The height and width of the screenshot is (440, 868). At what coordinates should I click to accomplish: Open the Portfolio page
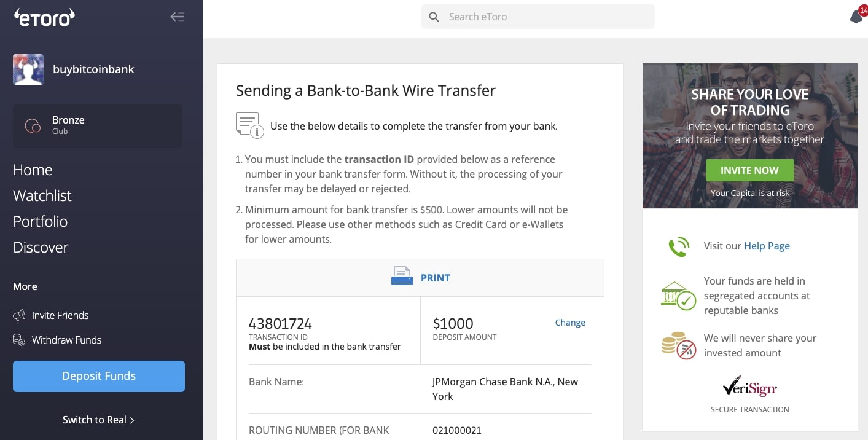click(x=41, y=222)
